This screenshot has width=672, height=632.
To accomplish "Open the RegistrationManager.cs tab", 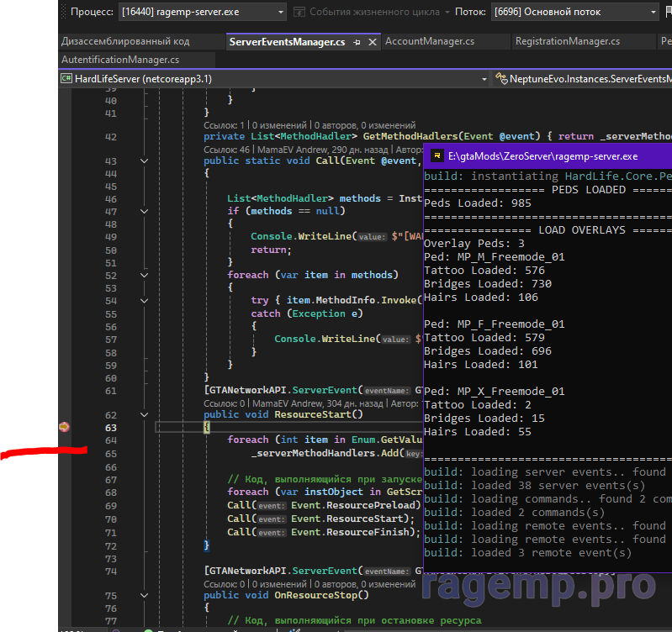I will [x=567, y=41].
